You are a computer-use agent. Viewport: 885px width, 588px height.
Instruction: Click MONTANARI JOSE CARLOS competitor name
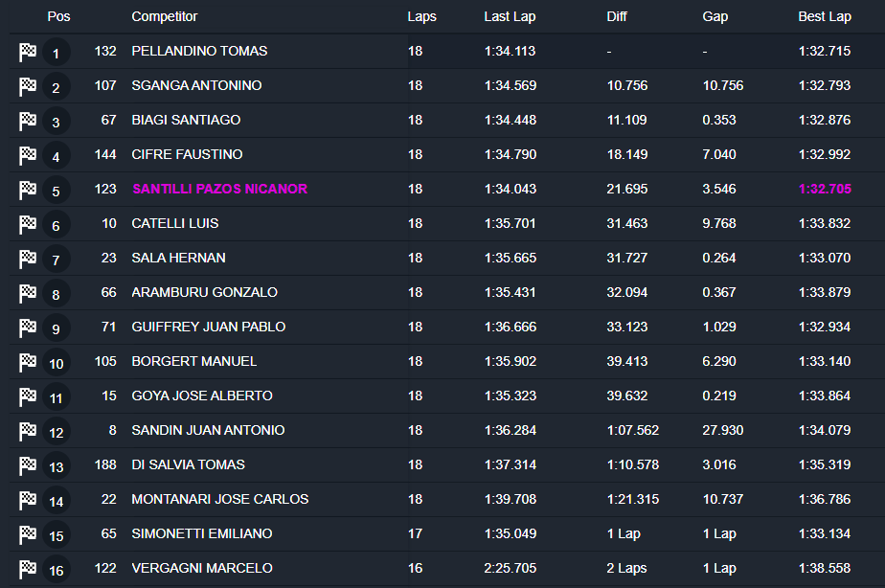pos(219,499)
